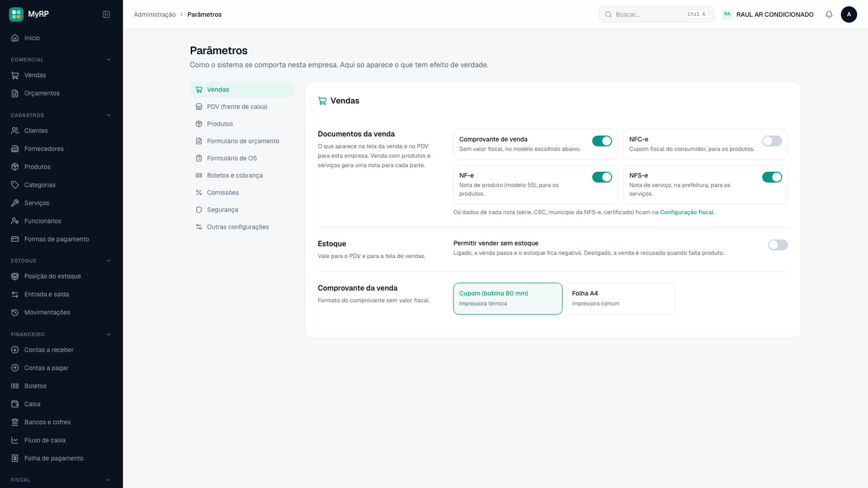Open Formulário de orçamento settings tab
Viewport: 868px width, 488px height.
tap(241, 141)
